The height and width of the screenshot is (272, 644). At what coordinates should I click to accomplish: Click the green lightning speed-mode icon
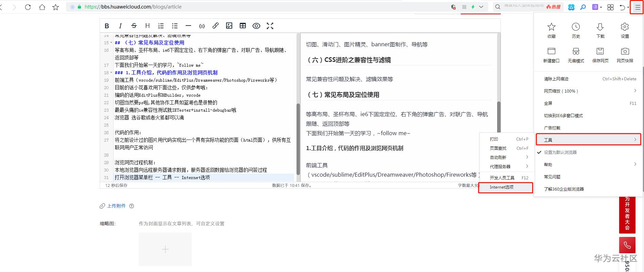tap(473, 7)
